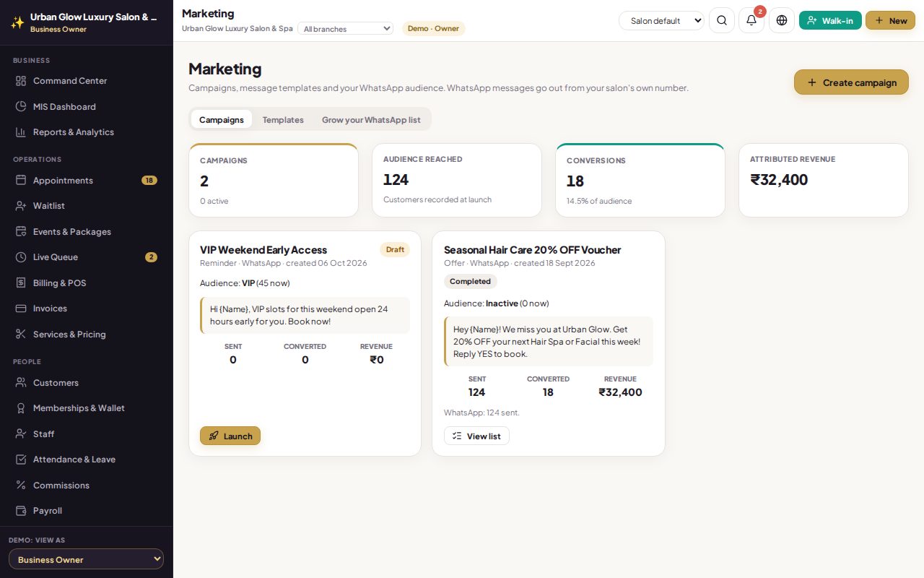Viewport: 924px width, 578px height.
Task: Click the Reports & Analytics bar chart icon
Action: pyautogui.click(x=21, y=132)
